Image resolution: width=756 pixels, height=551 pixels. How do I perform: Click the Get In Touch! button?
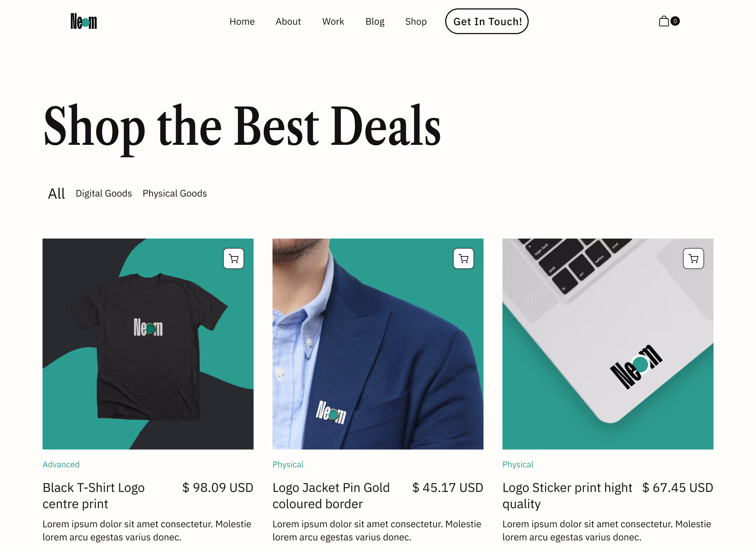(x=487, y=21)
